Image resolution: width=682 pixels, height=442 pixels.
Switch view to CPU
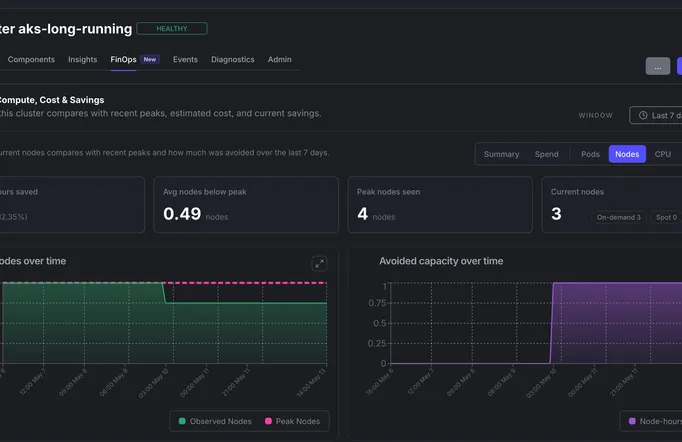[x=663, y=154]
